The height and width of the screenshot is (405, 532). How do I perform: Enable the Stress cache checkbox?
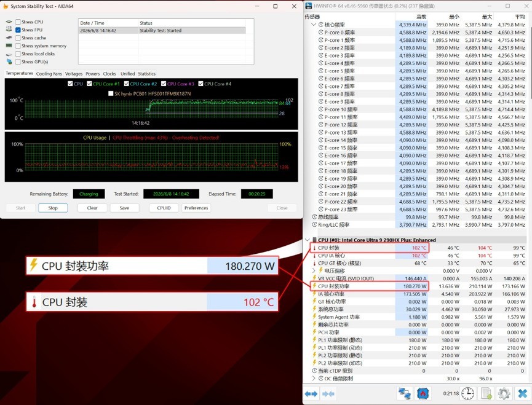tap(18, 37)
